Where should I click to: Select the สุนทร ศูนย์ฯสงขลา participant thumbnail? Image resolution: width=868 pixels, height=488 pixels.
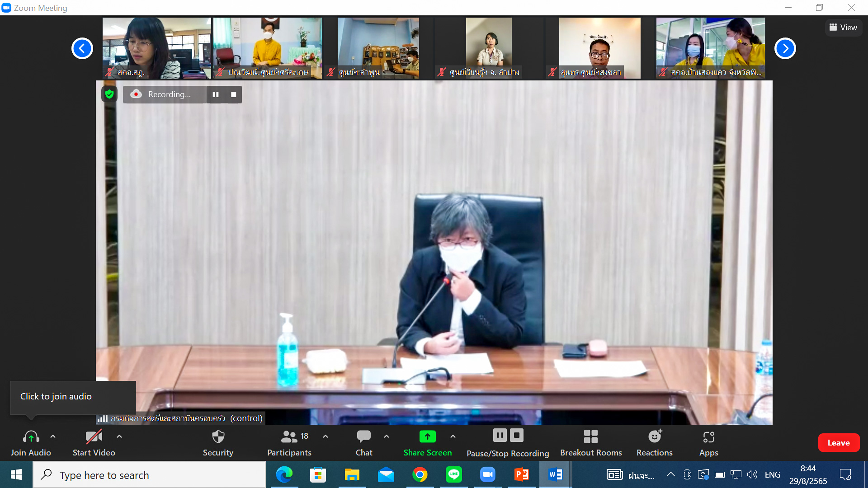600,48
